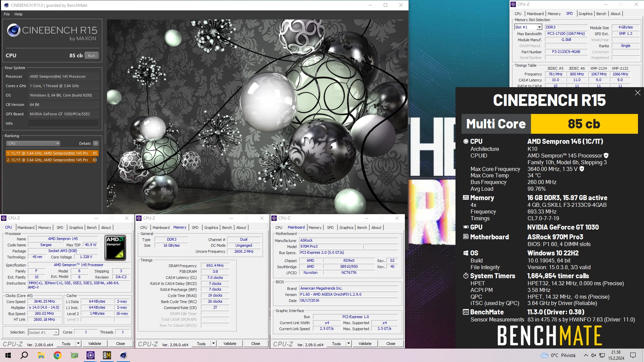644x362 pixels.
Task: Click the Windows OS icon in BenchMate
Action: [x=466, y=253]
